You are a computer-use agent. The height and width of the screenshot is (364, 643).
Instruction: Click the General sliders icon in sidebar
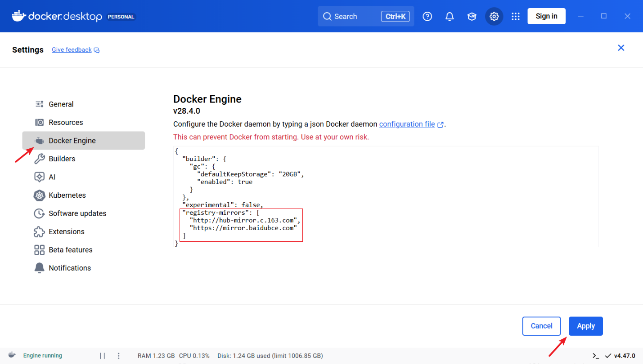(40, 104)
